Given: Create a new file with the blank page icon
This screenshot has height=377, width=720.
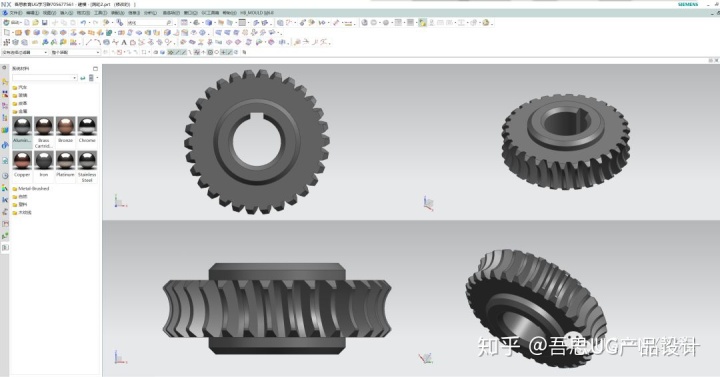Looking at the screenshot, I should (x=27, y=23).
